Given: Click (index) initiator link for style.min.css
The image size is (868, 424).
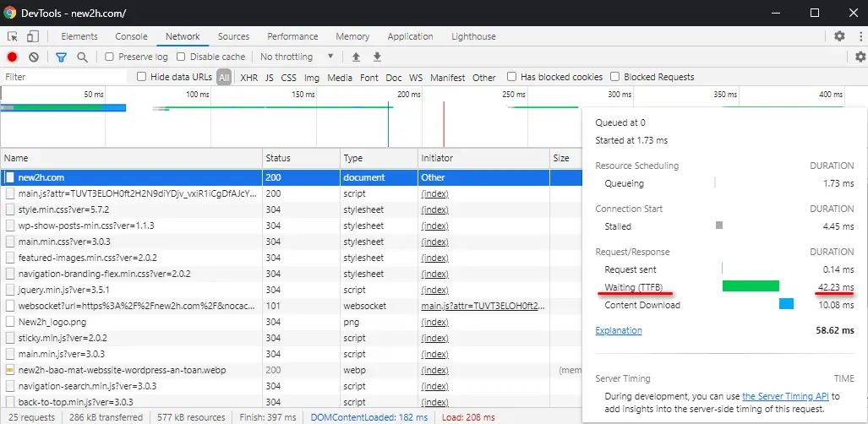Looking at the screenshot, I should pyautogui.click(x=434, y=209).
